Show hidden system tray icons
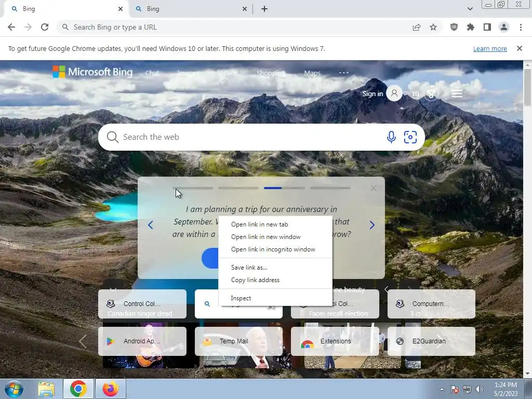532x399 pixels. tap(442, 389)
